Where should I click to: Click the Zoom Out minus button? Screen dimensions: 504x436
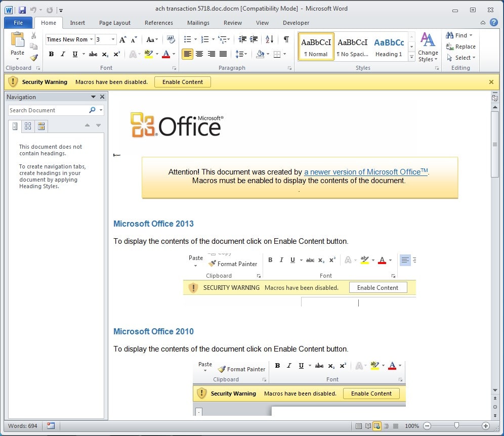[x=427, y=426]
